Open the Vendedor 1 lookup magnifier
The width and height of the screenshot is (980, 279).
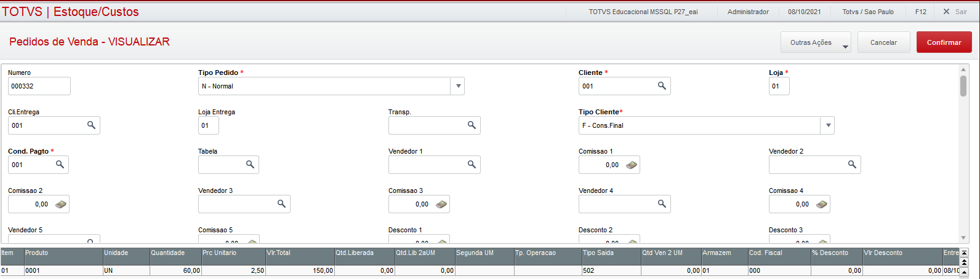(472, 165)
